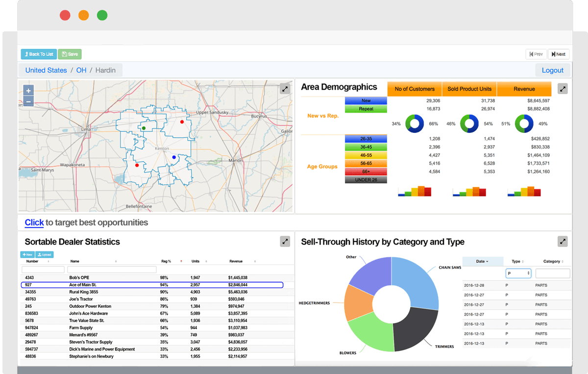This screenshot has width=588, height=374.
Task: Click the 'Click' link to target best opportunities
Action: click(x=34, y=223)
